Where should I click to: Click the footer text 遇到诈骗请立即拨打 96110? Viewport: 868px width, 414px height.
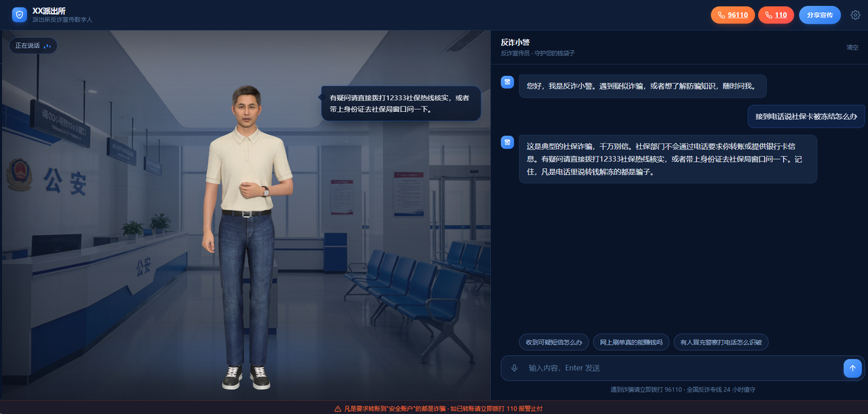(683, 390)
